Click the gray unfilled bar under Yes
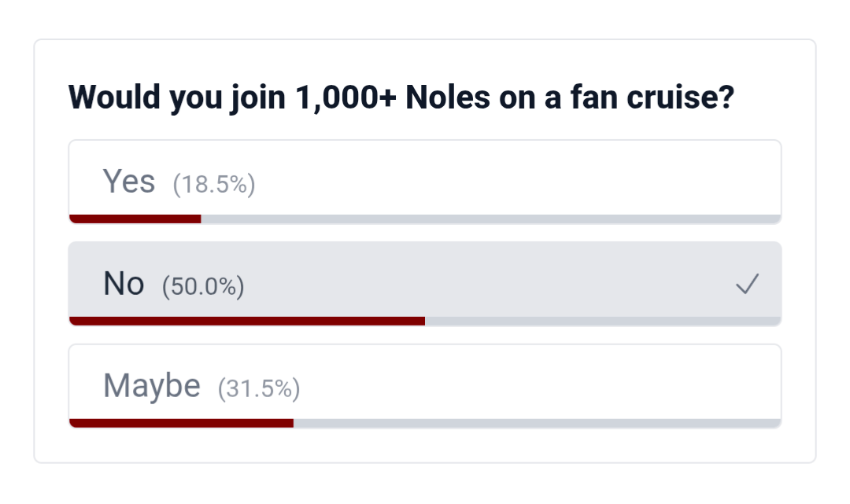 tap(490, 219)
